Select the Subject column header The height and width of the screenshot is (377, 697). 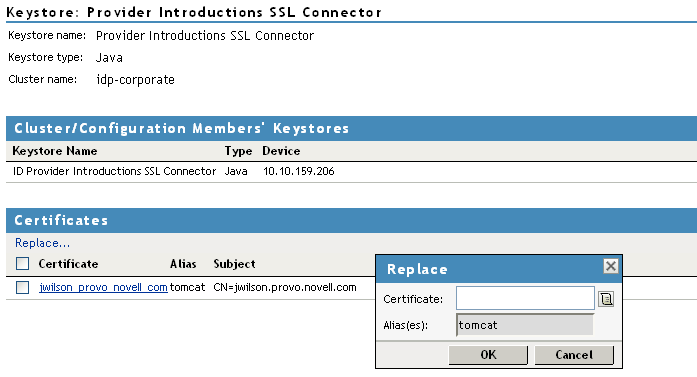pyautogui.click(x=234, y=264)
